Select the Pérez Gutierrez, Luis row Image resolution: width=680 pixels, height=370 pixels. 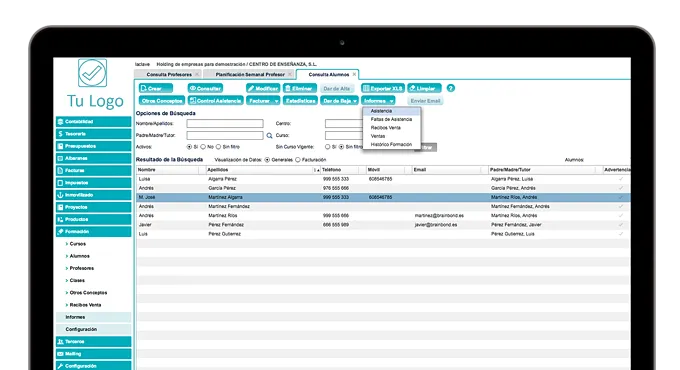(x=382, y=234)
